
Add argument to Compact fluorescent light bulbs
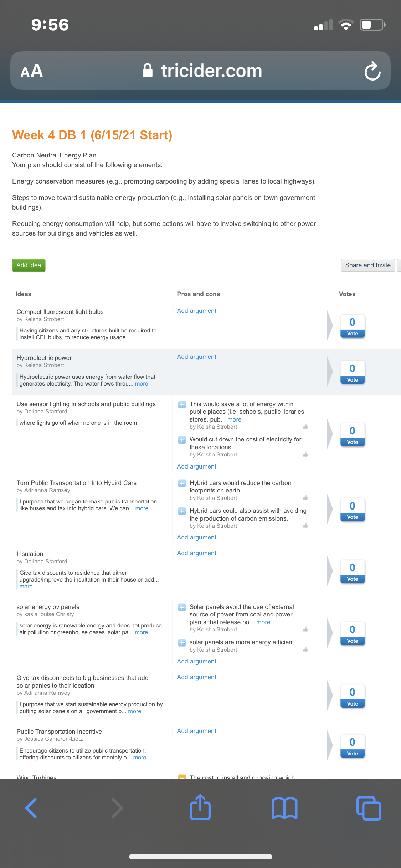[x=196, y=311]
